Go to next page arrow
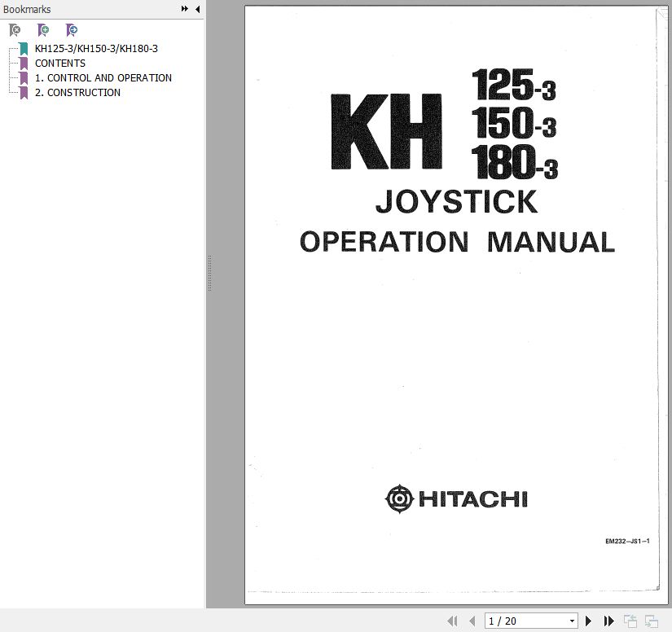The image size is (672, 632). click(x=588, y=621)
